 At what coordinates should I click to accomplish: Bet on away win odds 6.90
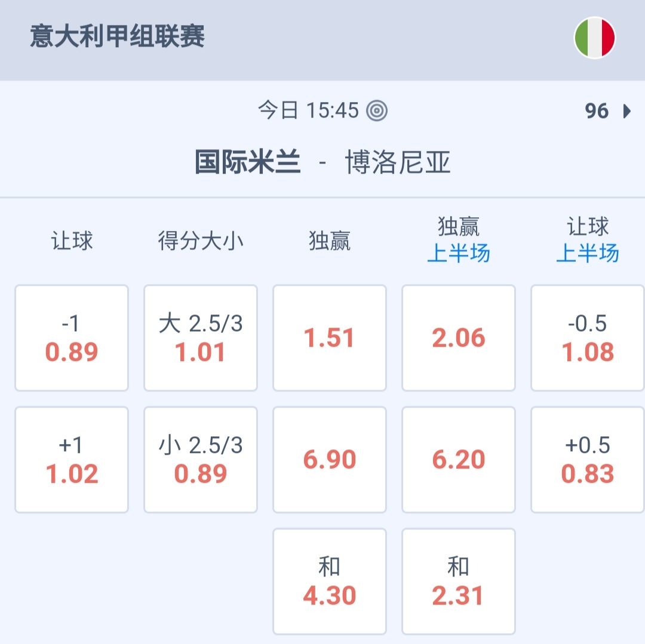(330, 460)
